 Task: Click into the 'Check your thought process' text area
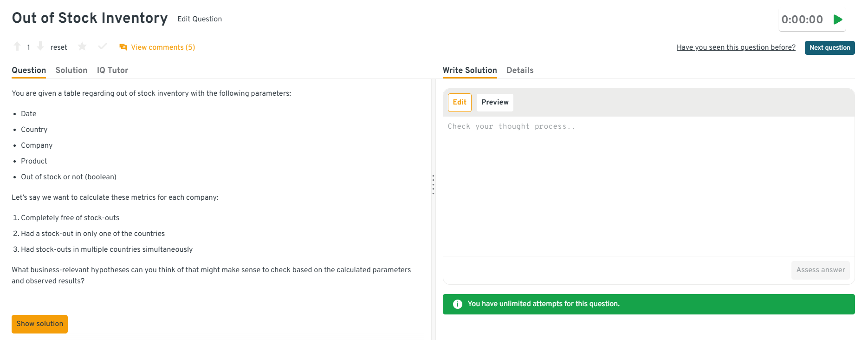click(x=648, y=186)
